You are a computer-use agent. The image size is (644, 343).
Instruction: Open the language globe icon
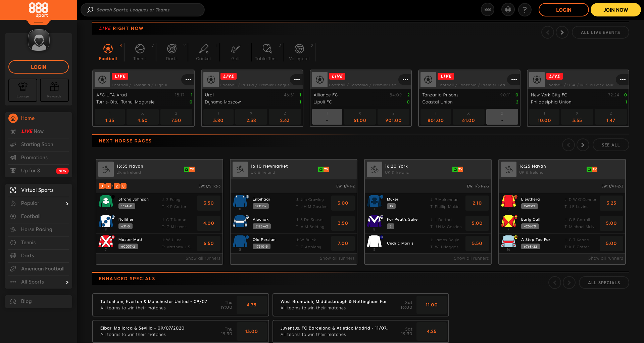508,10
